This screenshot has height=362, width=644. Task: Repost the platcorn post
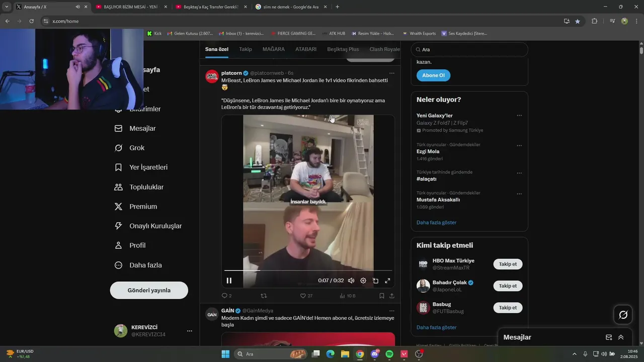coord(263,296)
